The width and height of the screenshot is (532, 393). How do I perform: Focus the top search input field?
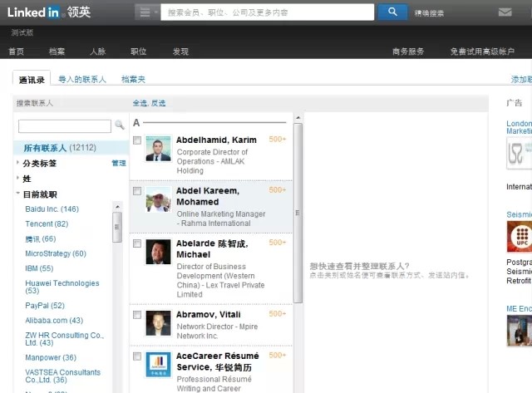point(268,12)
